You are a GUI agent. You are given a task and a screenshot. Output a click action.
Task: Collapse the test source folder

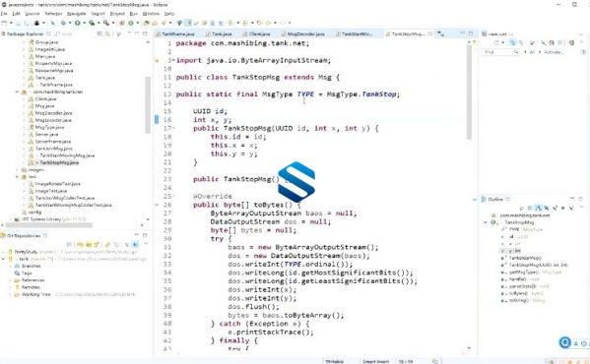point(17,177)
